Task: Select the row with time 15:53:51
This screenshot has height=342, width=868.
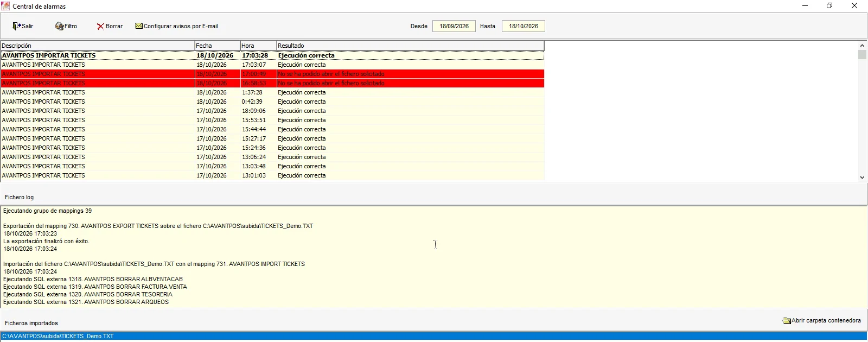Action: tap(272, 120)
